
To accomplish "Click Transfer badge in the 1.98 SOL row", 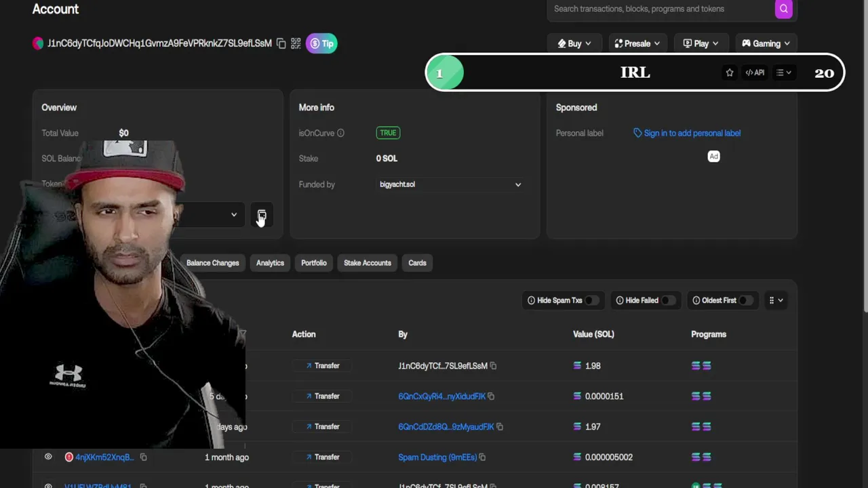I will 322,366.
